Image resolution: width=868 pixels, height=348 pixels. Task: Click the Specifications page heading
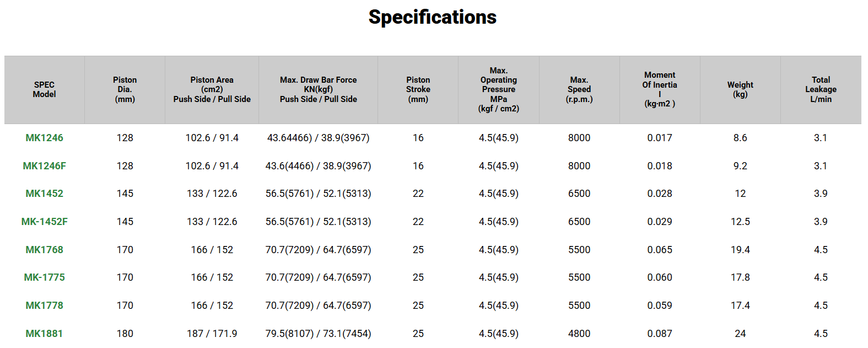pyautogui.click(x=433, y=17)
